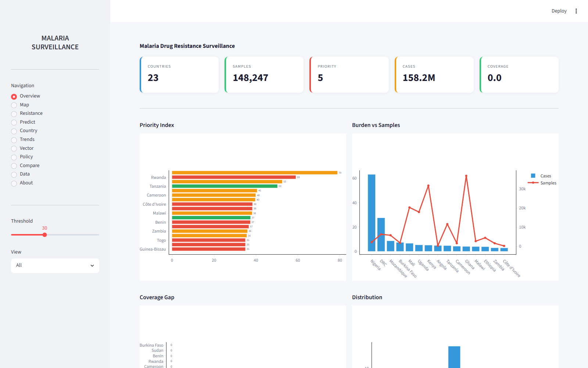Click the Kenya samples peak point

[428, 186]
